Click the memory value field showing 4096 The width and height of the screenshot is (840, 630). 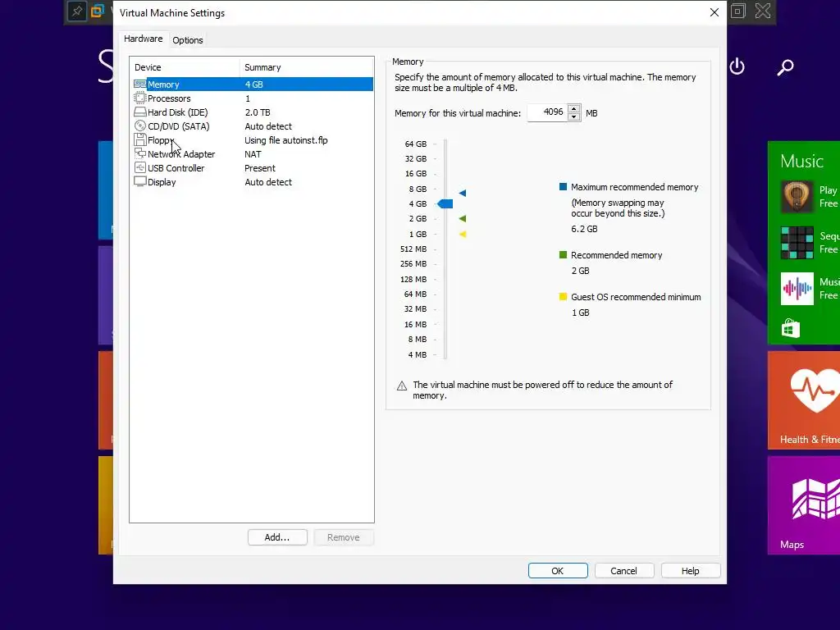tap(547, 112)
